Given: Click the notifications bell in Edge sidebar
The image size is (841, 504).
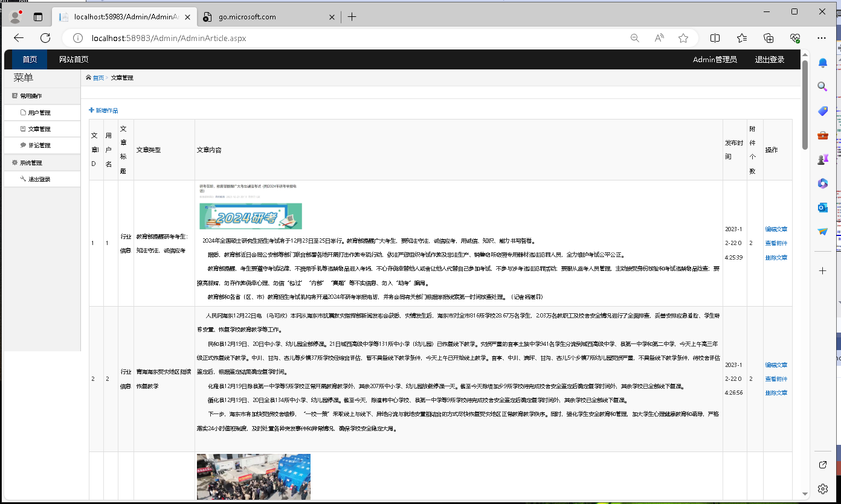Looking at the screenshot, I should 822,62.
